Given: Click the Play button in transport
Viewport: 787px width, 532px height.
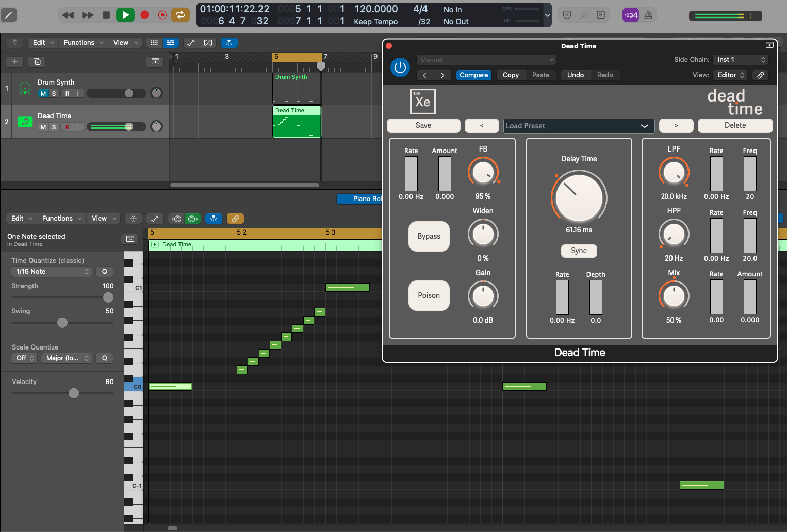Looking at the screenshot, I should [x=125, y=15].
